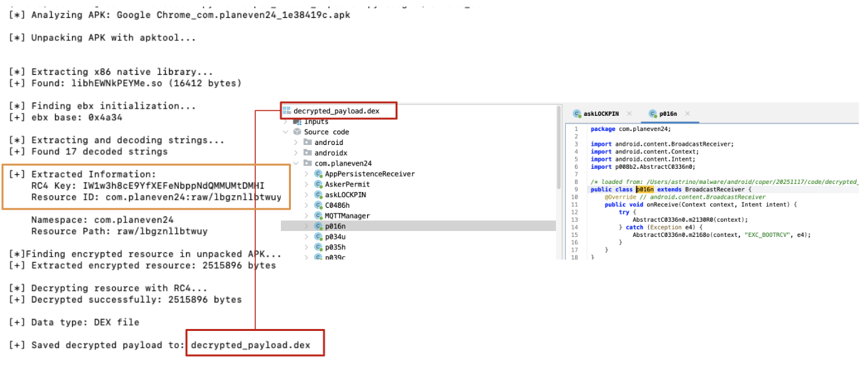Click the android folder icon

307,142
